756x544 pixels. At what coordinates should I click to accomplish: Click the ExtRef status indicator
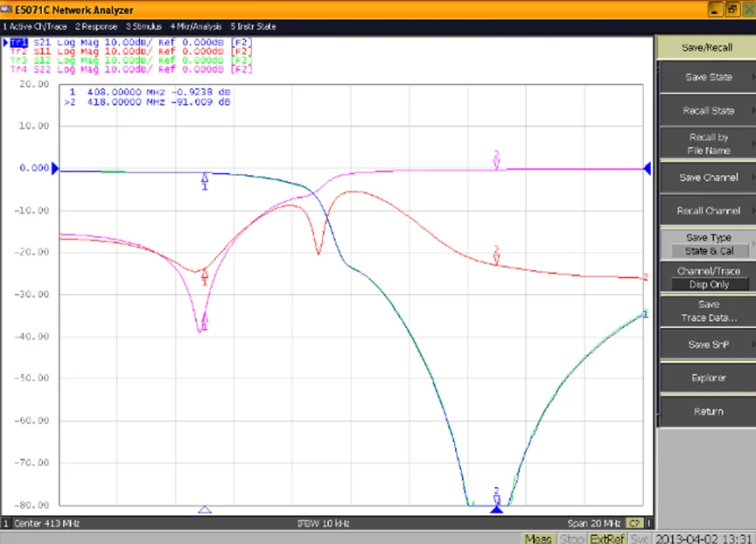(x=607, y=538)
